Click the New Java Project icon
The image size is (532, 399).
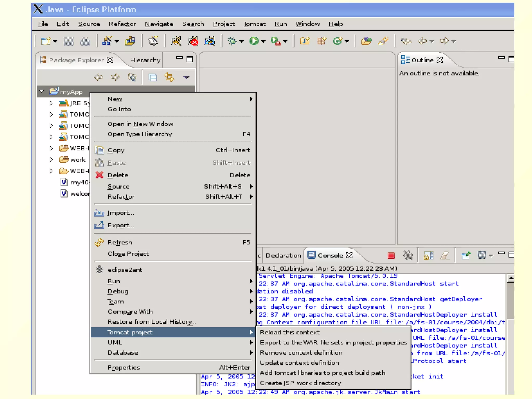coord(305,41)
